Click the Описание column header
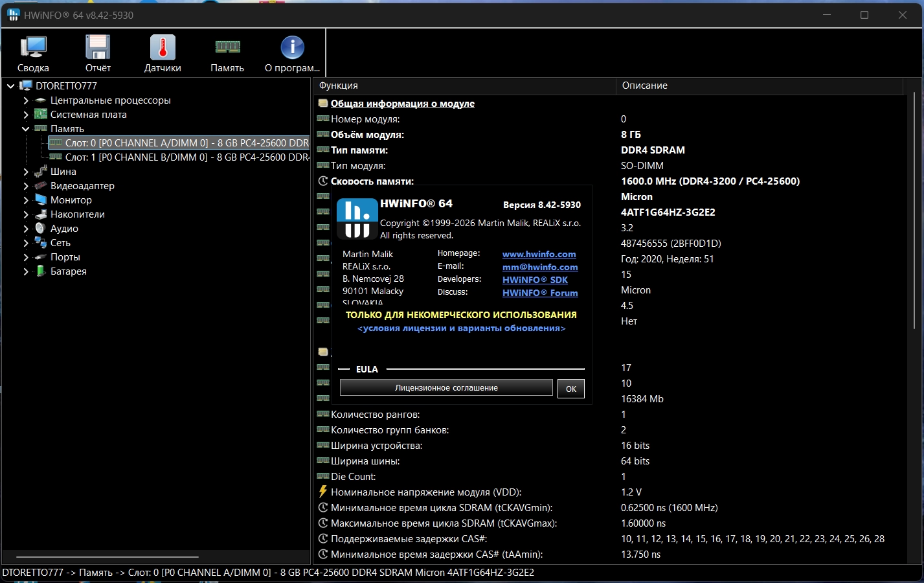 [760, 86]
